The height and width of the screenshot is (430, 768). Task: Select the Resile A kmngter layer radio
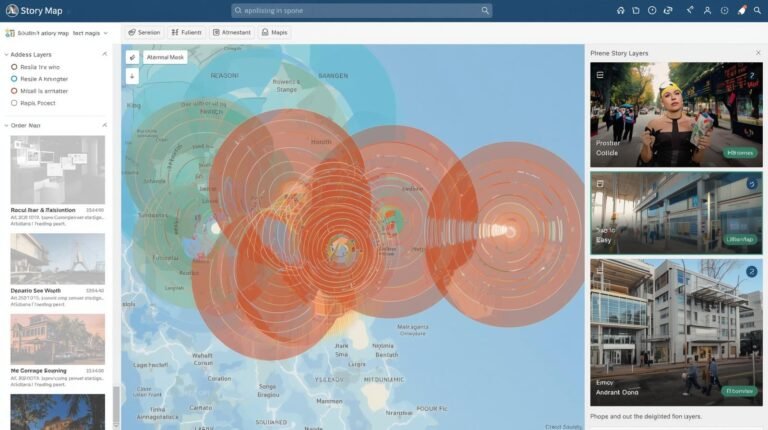(x=14, y=79)
